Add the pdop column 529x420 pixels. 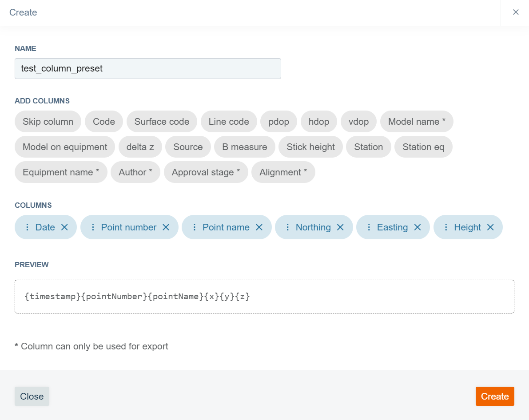pos(278,122)
